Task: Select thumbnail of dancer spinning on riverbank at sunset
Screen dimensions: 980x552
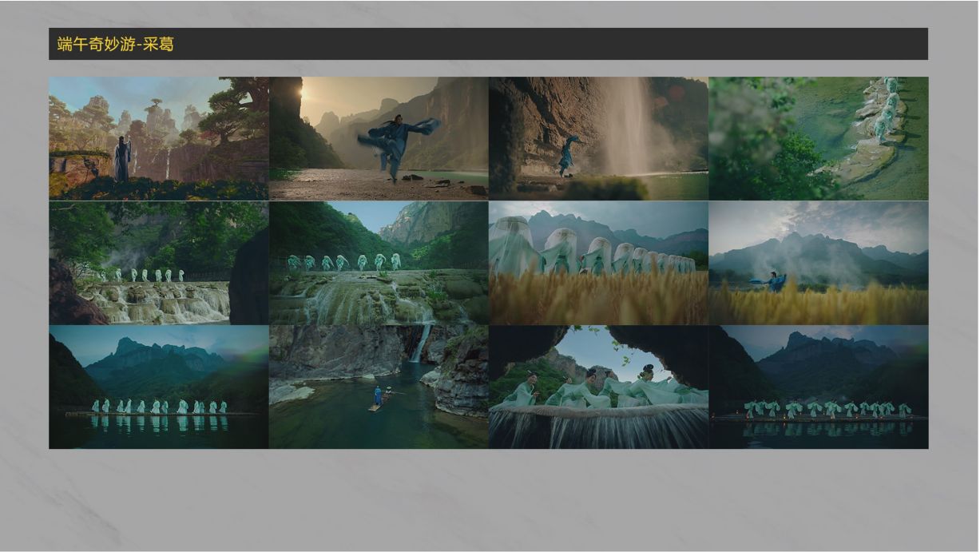Action: 379,138
